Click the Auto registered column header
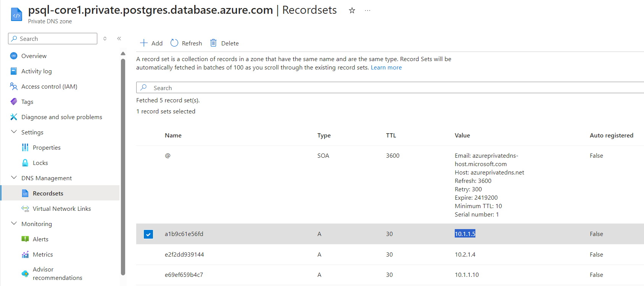The height and width of the screenshot is (286, 644). pos(612,135)
